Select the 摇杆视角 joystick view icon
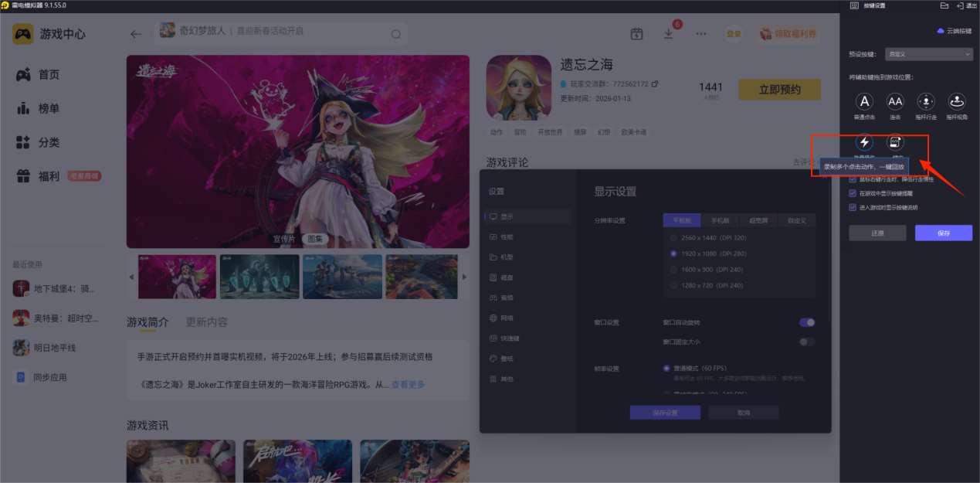The width and height of the screenshot is (980, 483). pyautogui.click(x=958, y=101)
